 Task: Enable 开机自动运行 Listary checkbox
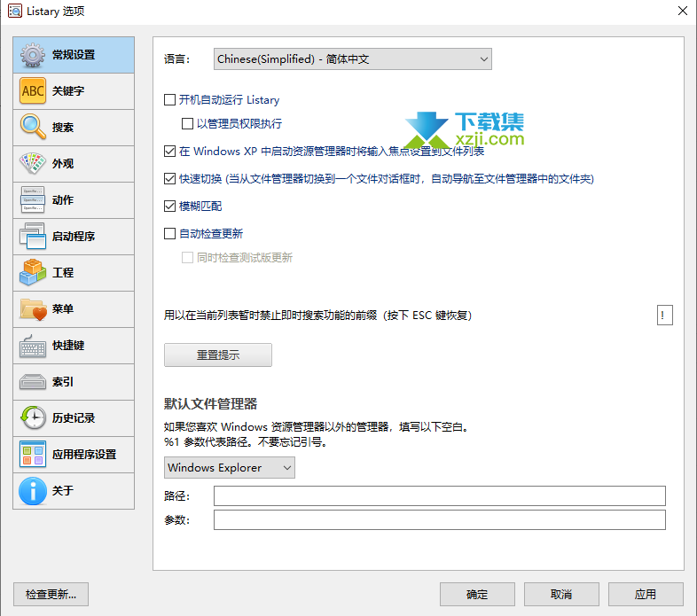[169, 100]
